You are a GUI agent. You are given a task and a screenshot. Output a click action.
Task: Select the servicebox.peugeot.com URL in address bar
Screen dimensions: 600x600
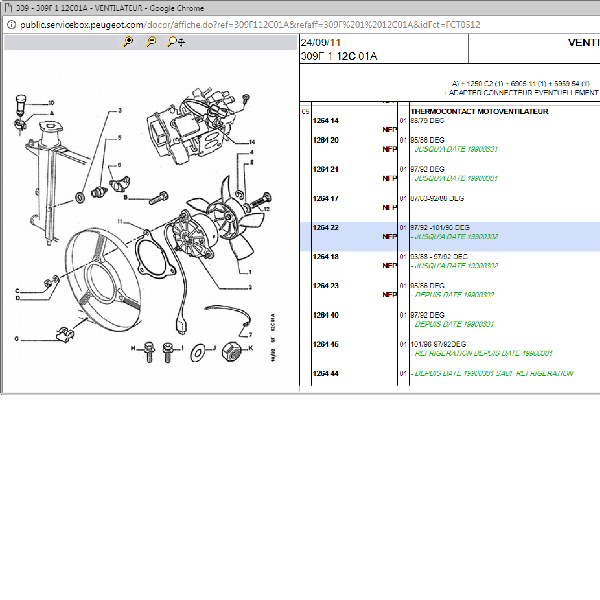pos(250,25)
